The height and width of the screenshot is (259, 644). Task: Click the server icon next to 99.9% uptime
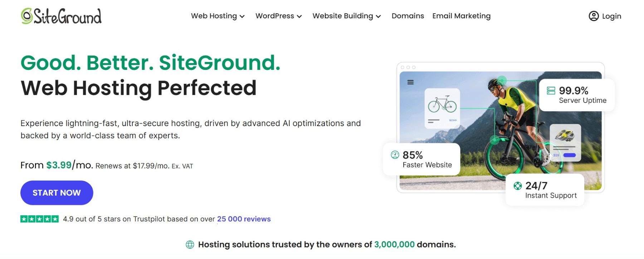tap(551, 90)
